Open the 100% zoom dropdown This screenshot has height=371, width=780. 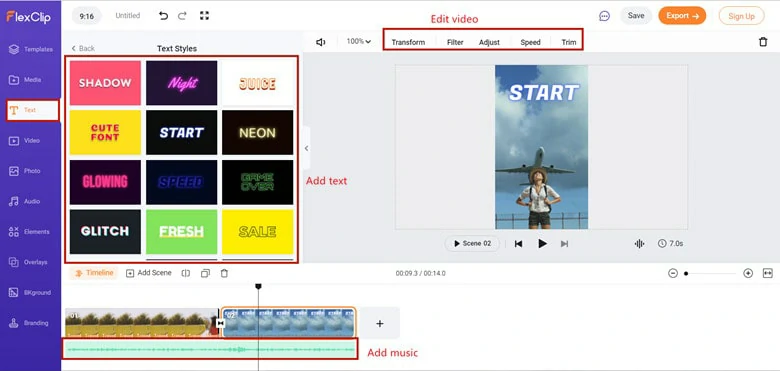[x=359, y=41]
